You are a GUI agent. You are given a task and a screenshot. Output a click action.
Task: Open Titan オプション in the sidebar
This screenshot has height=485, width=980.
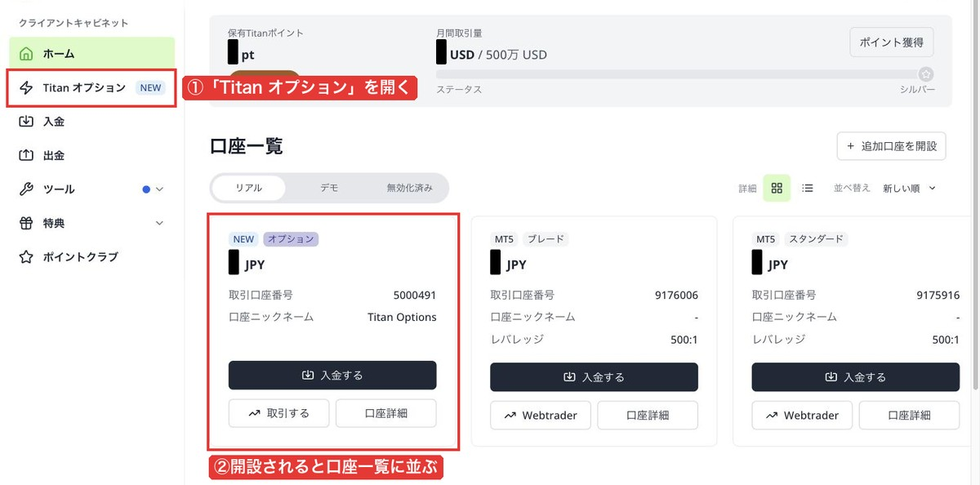pos(91,87)
